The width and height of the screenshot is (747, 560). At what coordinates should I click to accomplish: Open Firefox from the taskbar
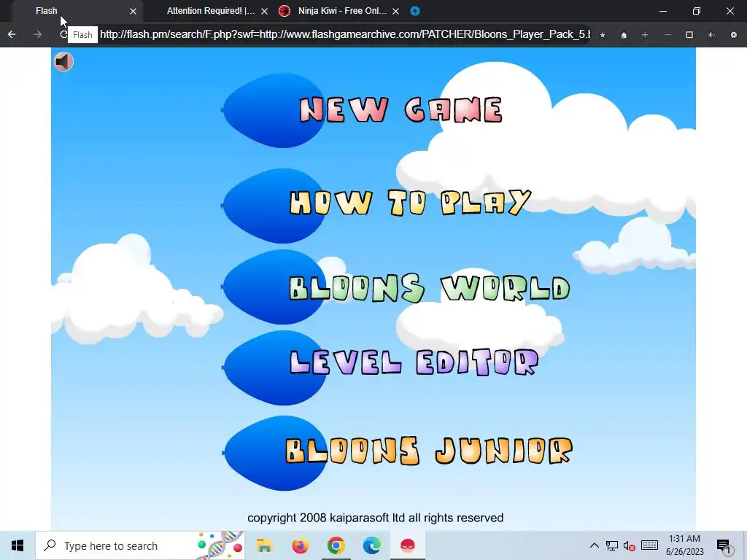[x=300, y=545]
